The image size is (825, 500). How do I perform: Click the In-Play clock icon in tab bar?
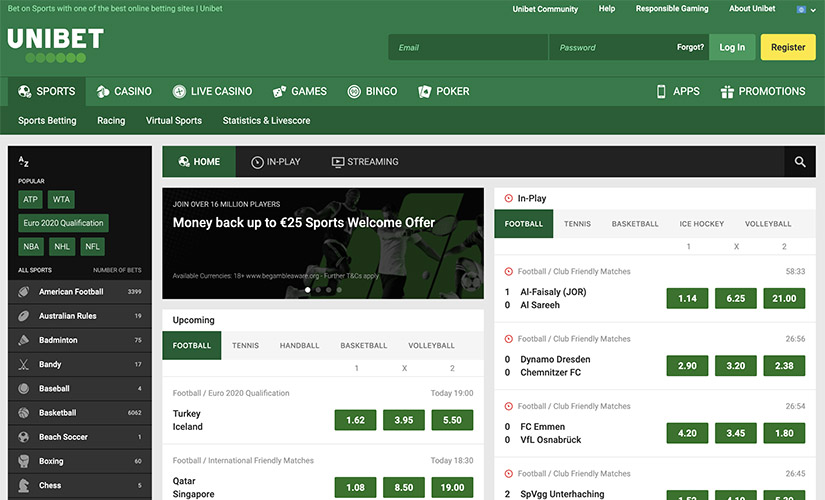pyautogui.click(x=257, y=162)
